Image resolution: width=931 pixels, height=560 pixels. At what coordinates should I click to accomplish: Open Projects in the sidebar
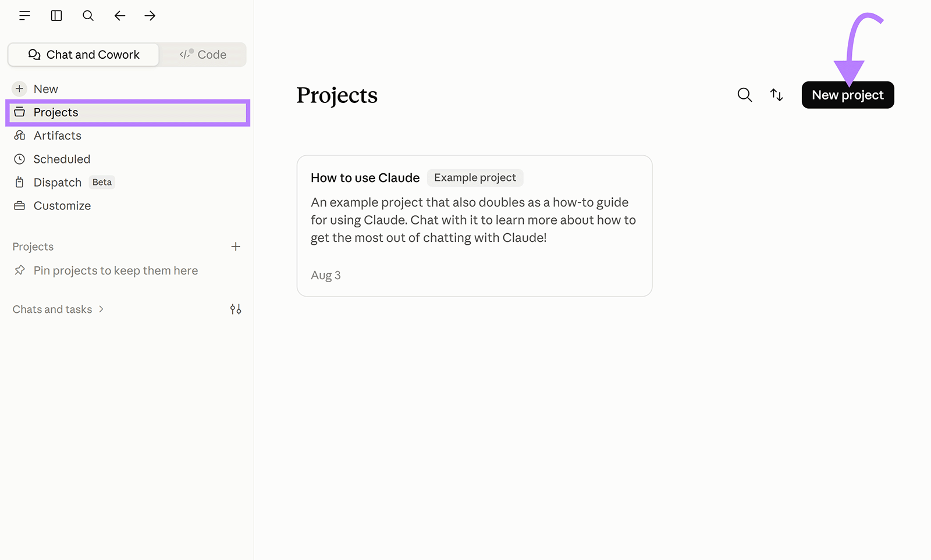[128, 112]
